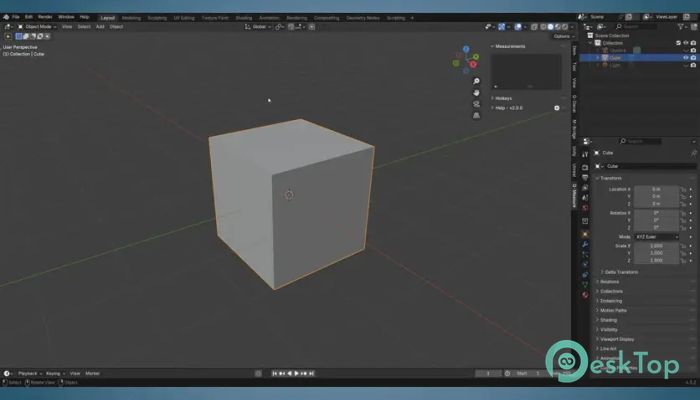
Task: Open the Output properties tab
Action: point(585,178)
